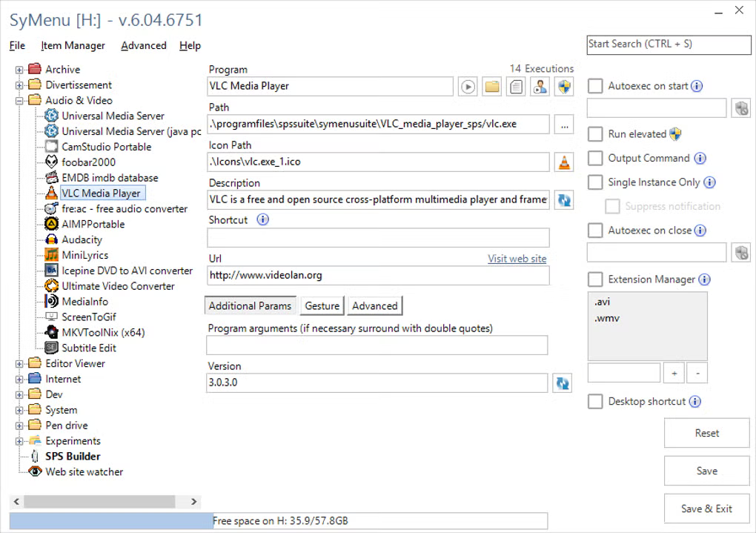Expand the Archive folder node

(x=19, y=70)
